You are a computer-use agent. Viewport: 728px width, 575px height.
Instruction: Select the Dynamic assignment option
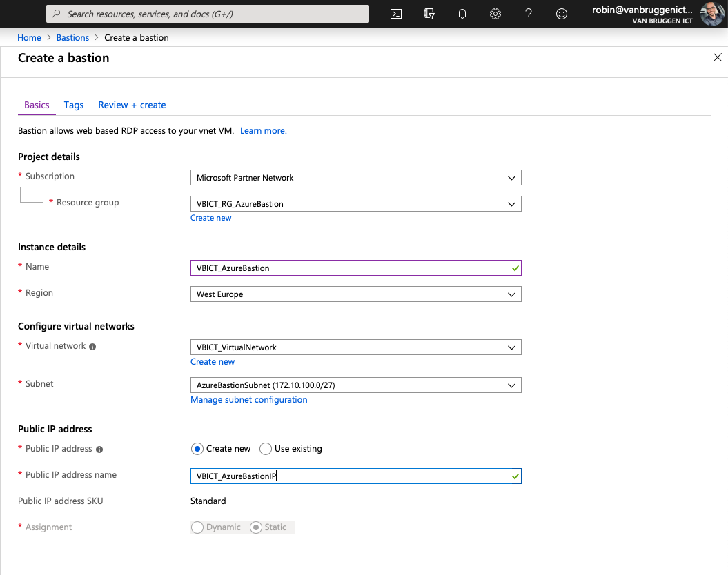(197, 527)
